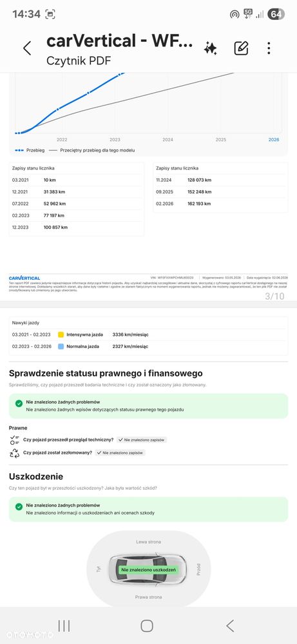This screenshot has height=644, width=297.
Task: Tap the 2026 label on chart axis
Action: pos(274,140)
